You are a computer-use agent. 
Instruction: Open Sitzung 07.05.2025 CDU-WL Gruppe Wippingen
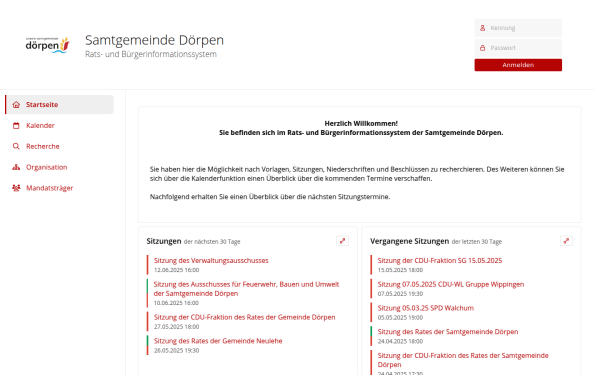[451, 284]
